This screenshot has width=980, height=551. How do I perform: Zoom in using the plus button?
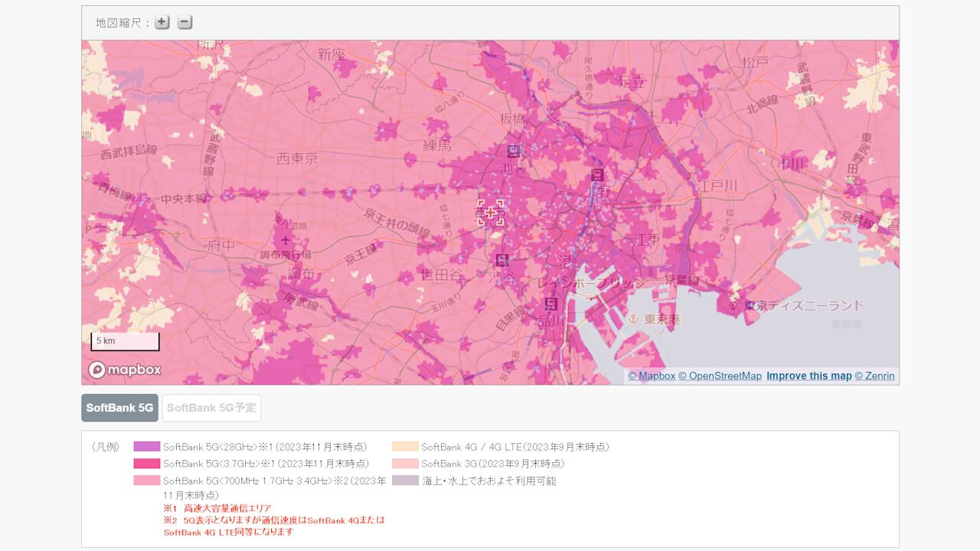point(162,22)
